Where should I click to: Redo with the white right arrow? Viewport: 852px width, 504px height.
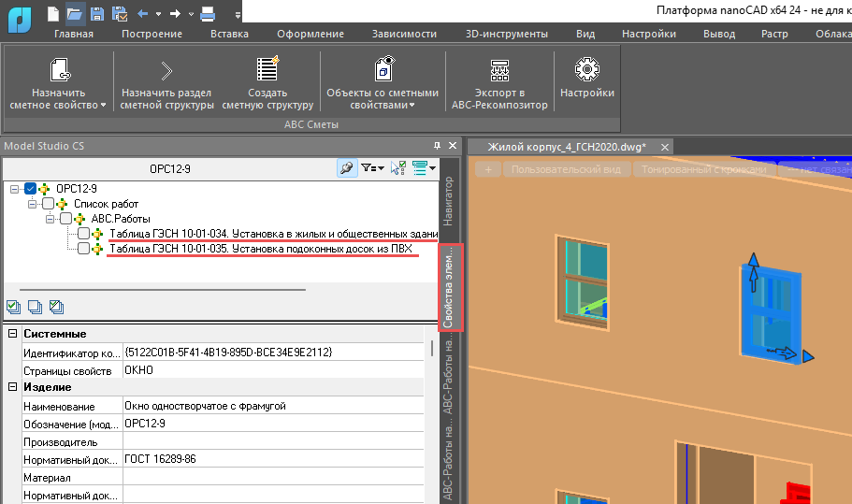[175, 14]
